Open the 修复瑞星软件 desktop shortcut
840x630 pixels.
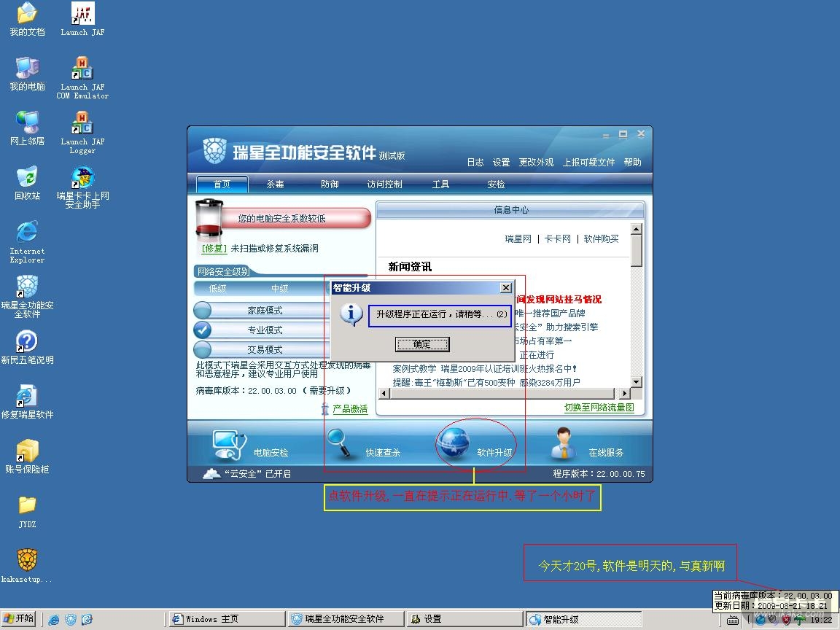(27, 402)
